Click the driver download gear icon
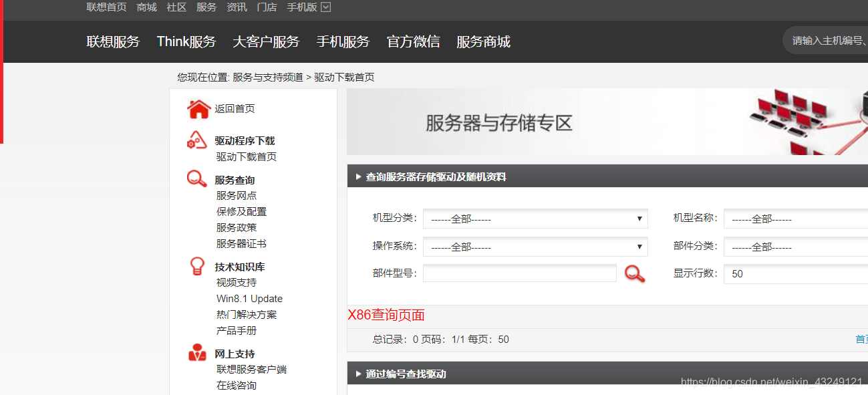 pyautogui.click(x=196, y=140)
